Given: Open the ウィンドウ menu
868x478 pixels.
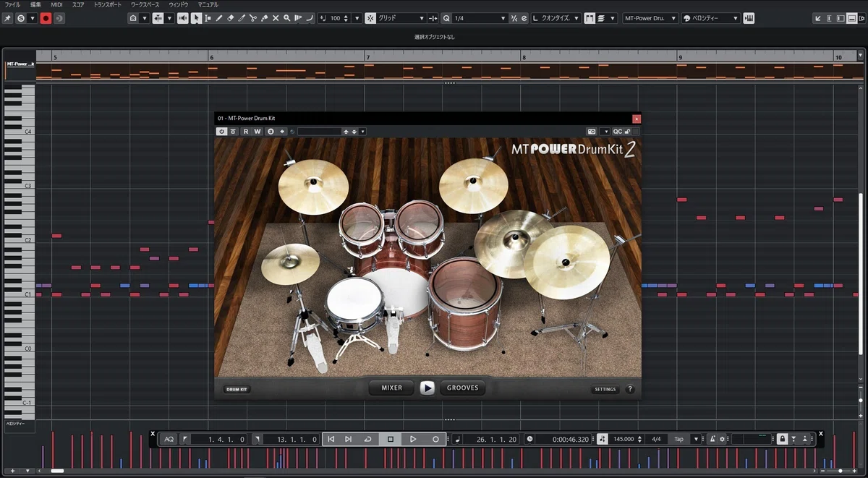Looking at the screenshot, I should (x=179, y=4).
